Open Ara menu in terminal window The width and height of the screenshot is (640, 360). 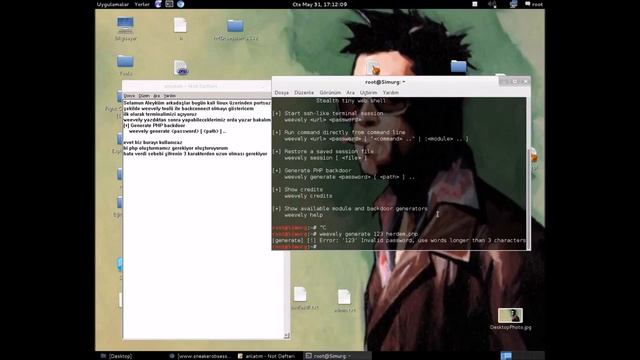(351, 93)
